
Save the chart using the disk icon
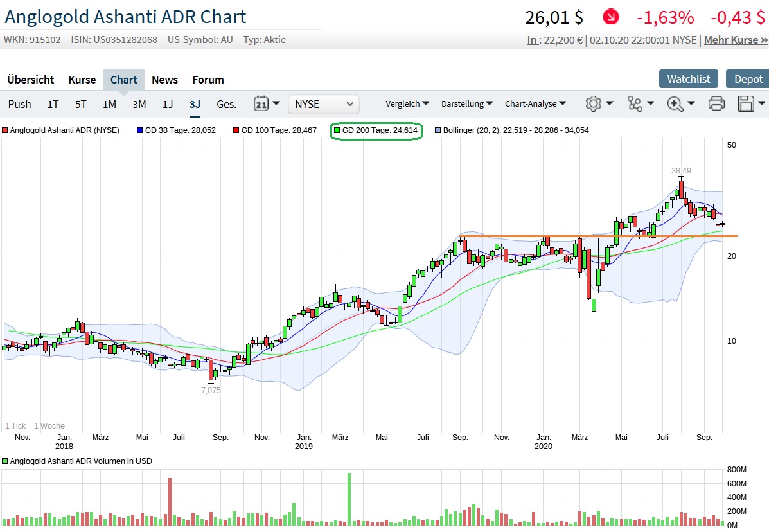[x=745, y=103]
